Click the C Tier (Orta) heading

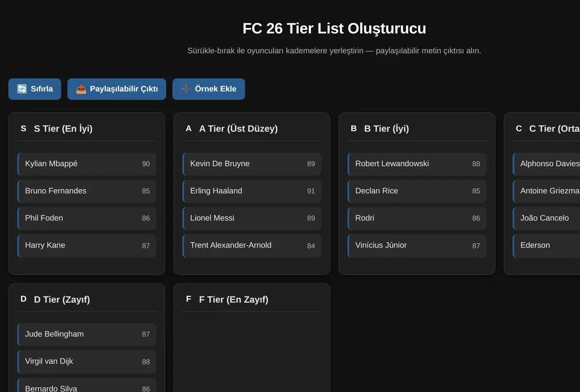point(554,129)
